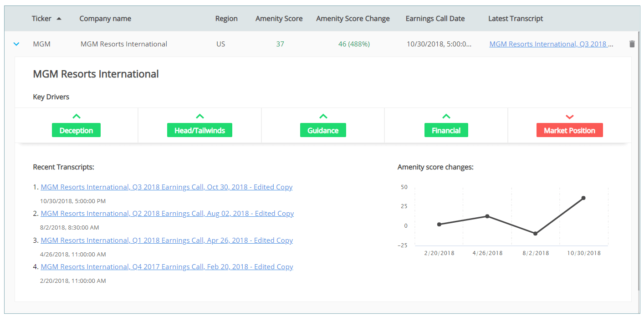Image resolution: width=644 pixels, height=317 pixels.
Task: Select the Head/Tailwinds key driver
Action: (199, 130)
